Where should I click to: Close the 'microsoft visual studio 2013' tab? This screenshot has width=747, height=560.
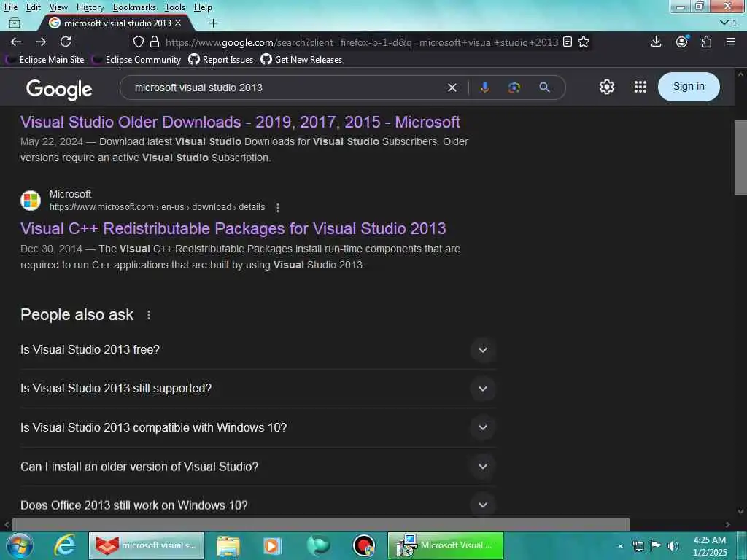pos(178,23)
